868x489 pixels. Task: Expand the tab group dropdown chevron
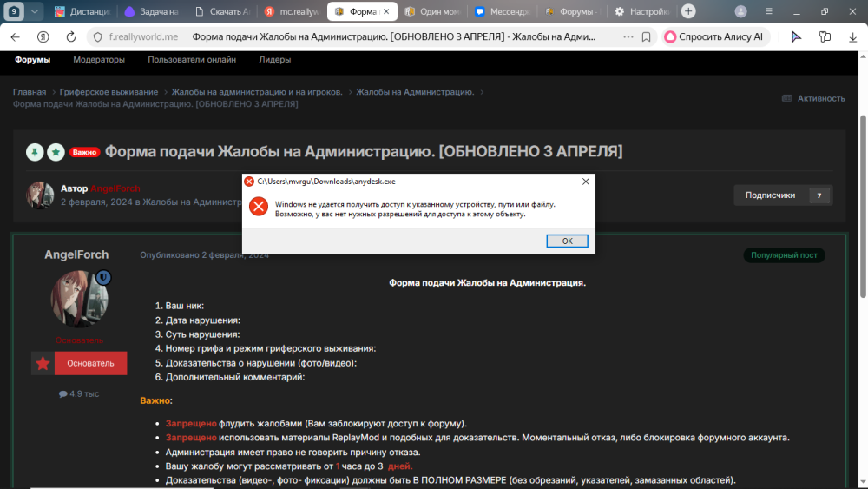coord(34,11)
